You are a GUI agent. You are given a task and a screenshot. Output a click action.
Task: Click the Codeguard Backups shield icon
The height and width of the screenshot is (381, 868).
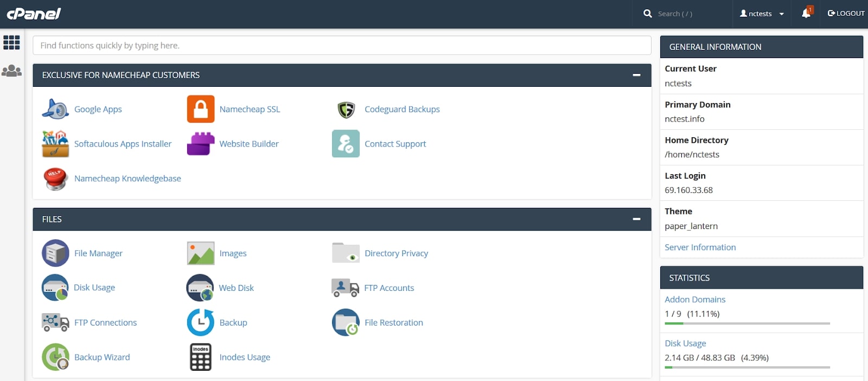(346, 109)
